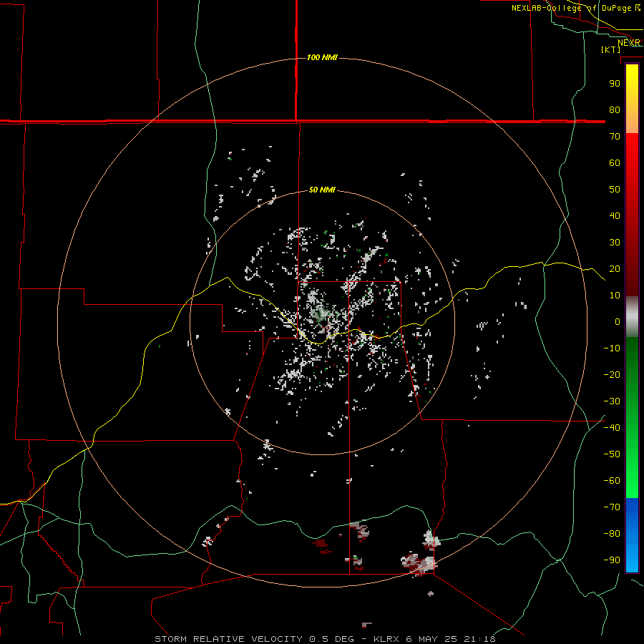Click the gray zero-velocity segment of color bar
Image resolution: width=644 pixels, height=644 pixels.
632,317
